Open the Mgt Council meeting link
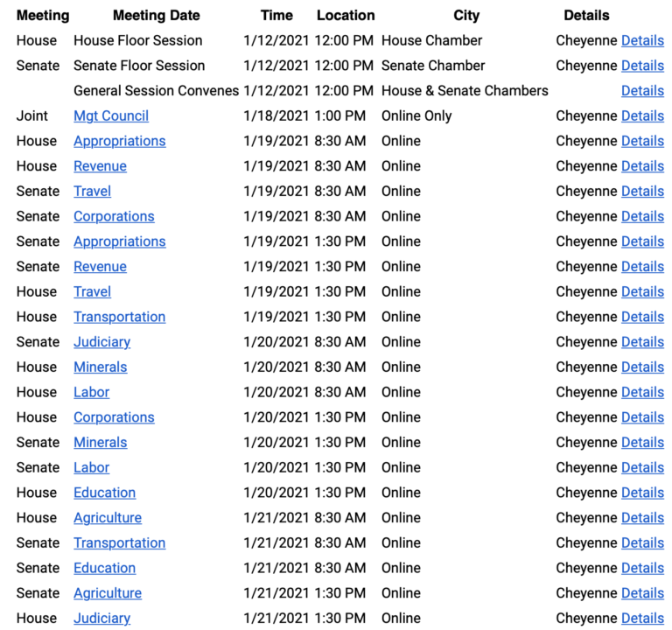Screen dimensions: 672x630 [x=111, y=115]
